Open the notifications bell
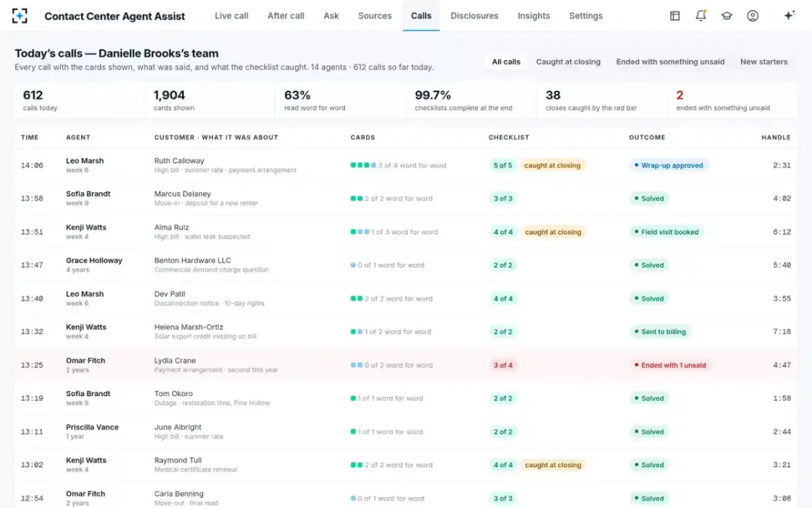Screen dimensions: 812x508 pyautogui.click(x=701, y=16)
